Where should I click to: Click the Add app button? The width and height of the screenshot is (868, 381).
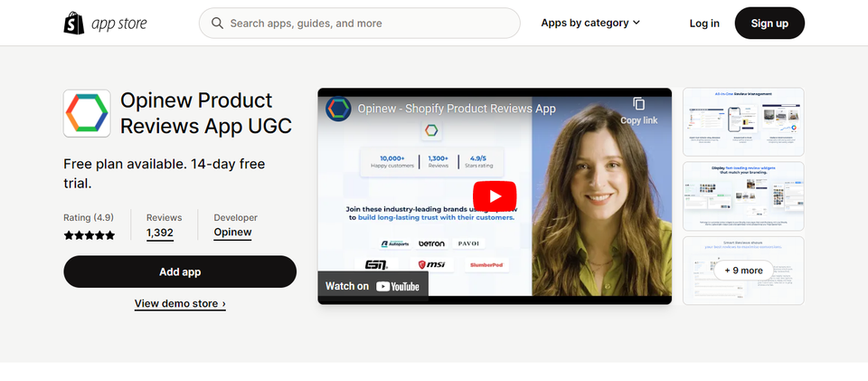180,271
